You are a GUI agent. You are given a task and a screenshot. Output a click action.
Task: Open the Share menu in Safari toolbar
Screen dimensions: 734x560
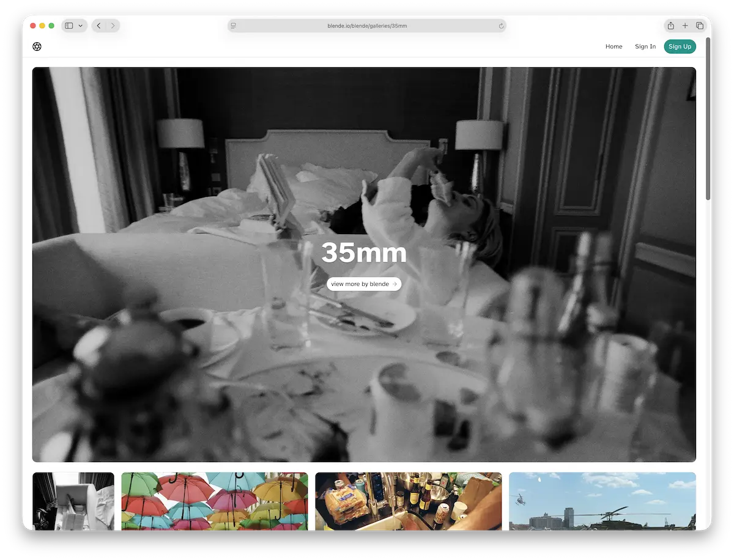pyautogui.click(x=671, y=26)
